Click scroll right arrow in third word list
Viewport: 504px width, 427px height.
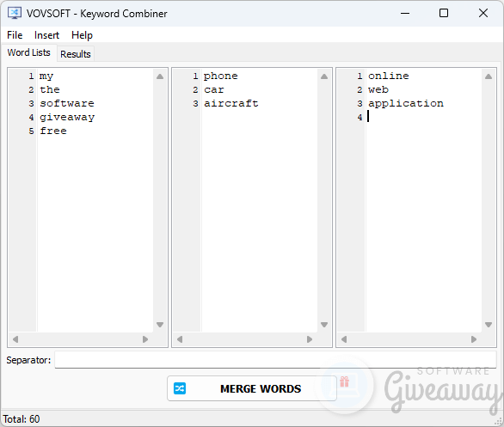pos(474,339)
